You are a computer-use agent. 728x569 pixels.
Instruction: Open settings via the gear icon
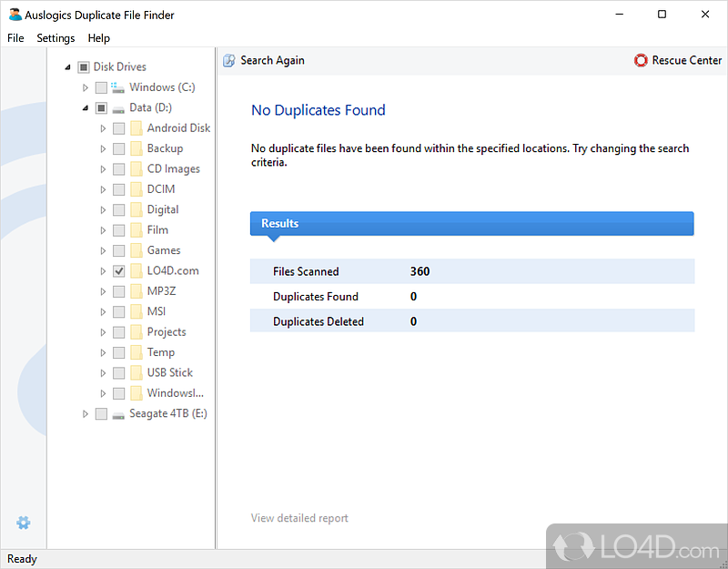[24, 523]
